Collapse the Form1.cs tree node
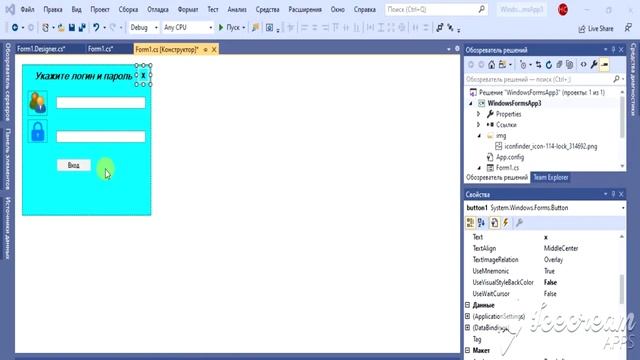The width and height of the screenshot is (640, 360). pyautogui.click(x=479, y=168)
